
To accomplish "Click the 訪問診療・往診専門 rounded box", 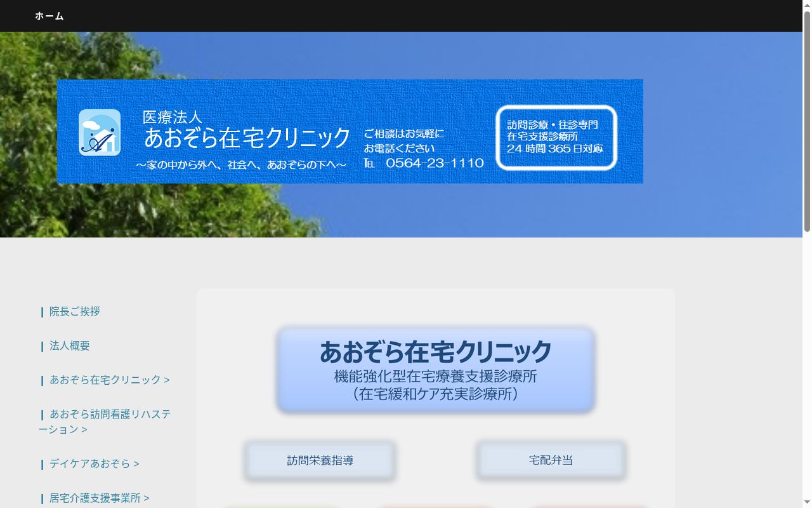I will click(x=556, y=138).
